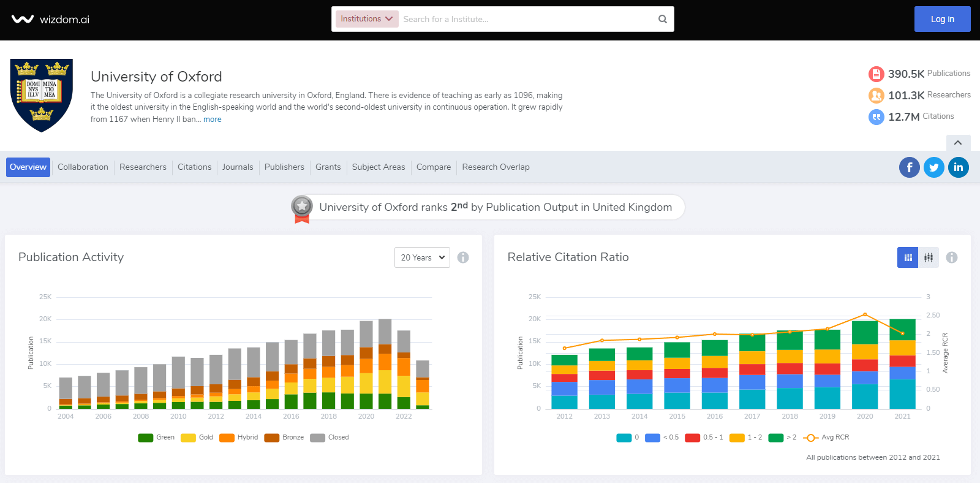Open the Institutions search type dropdown

(x=367, y=19)
